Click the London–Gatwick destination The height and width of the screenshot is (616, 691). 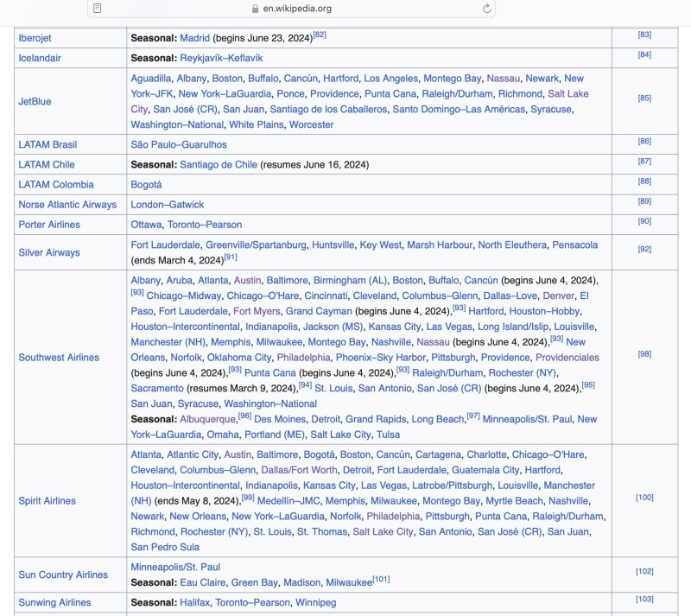pyautogui.click(x=168, y=205)
